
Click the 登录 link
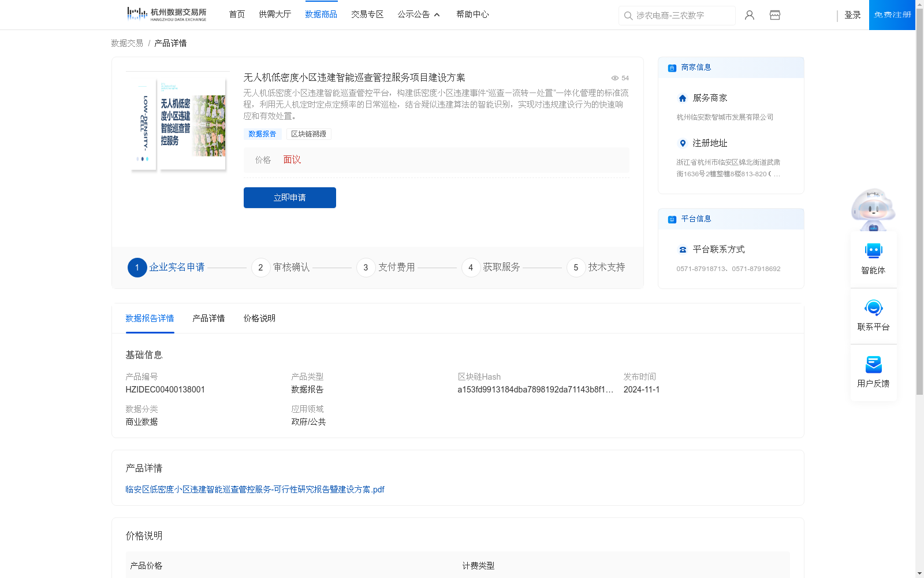click(x=852, y=15)
